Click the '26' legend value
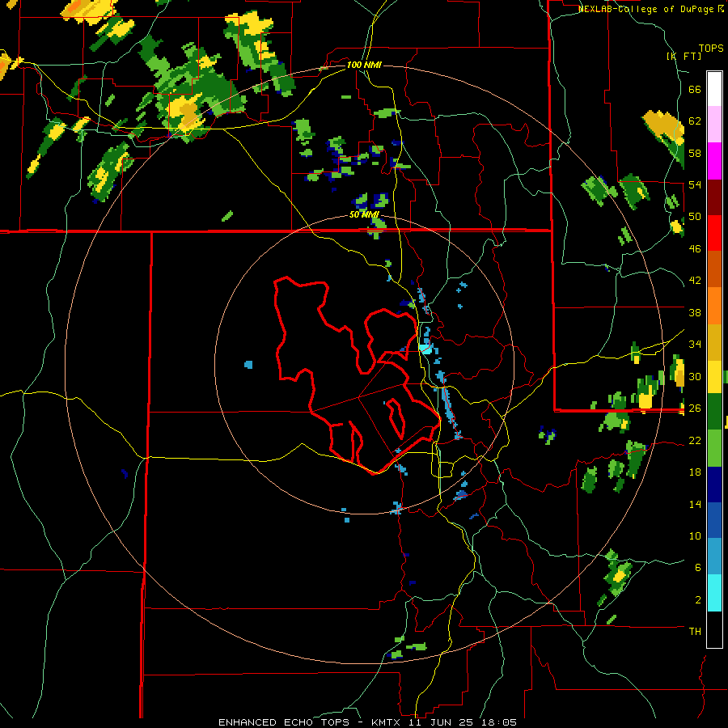The image size is (728, 728). click(x=695, y=408)
